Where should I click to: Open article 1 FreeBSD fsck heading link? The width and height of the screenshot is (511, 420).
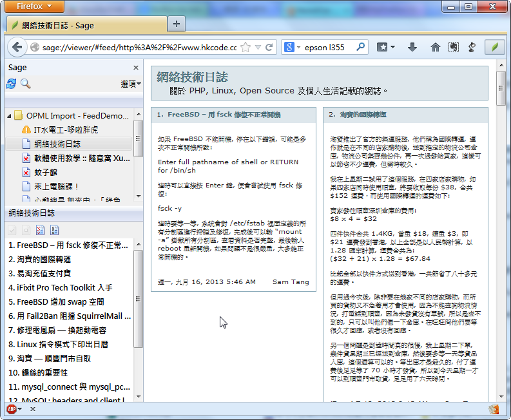[224, 115]
